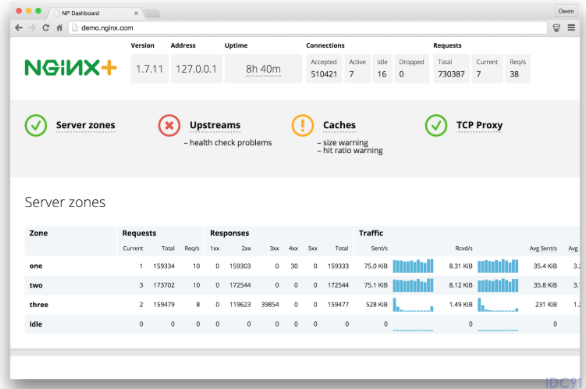
Task: Open the Caches section link
Action: coord(339,125)
